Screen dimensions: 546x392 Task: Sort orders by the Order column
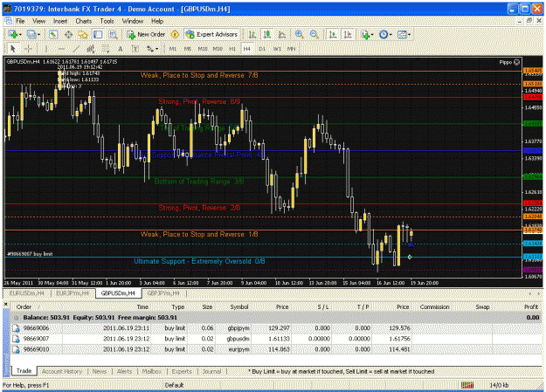click(24, 306)
